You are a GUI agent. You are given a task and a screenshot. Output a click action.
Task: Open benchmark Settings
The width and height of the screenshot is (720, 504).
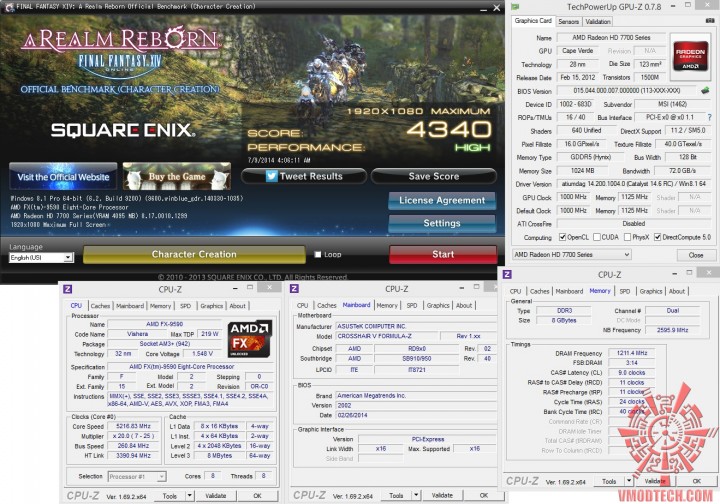tap(442, 224)
